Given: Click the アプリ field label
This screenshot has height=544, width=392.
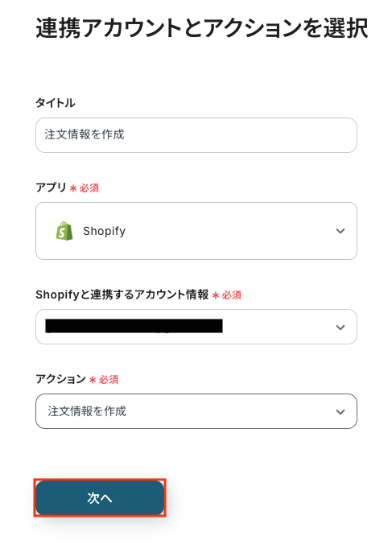Looking at the screenshot, I should click(x=51, y=188).
